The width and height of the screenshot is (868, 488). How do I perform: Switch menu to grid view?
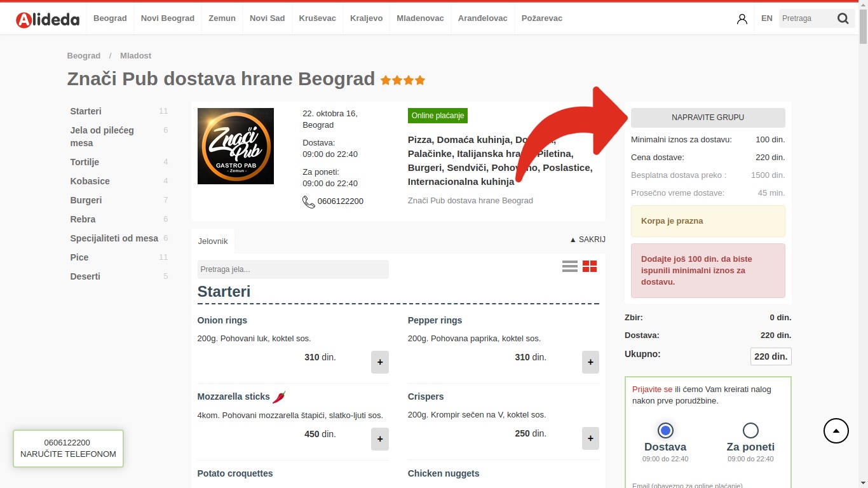[x=590, y=266]
